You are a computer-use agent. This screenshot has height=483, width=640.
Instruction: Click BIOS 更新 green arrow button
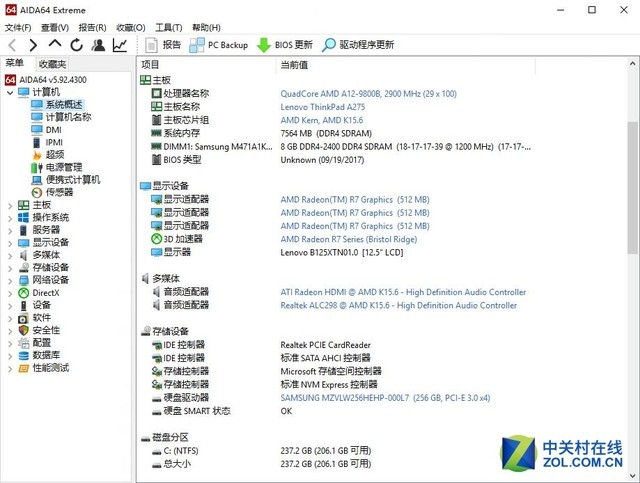pos(285,45)
